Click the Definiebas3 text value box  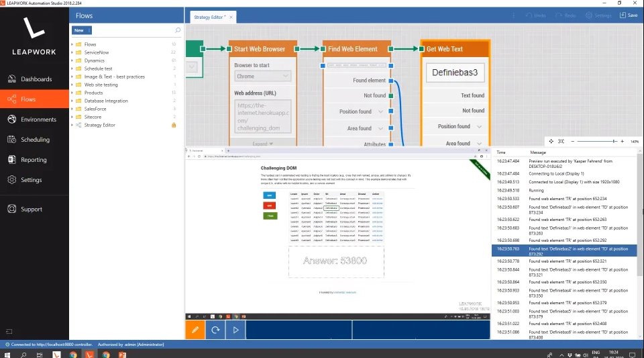[x=455, y=73]
